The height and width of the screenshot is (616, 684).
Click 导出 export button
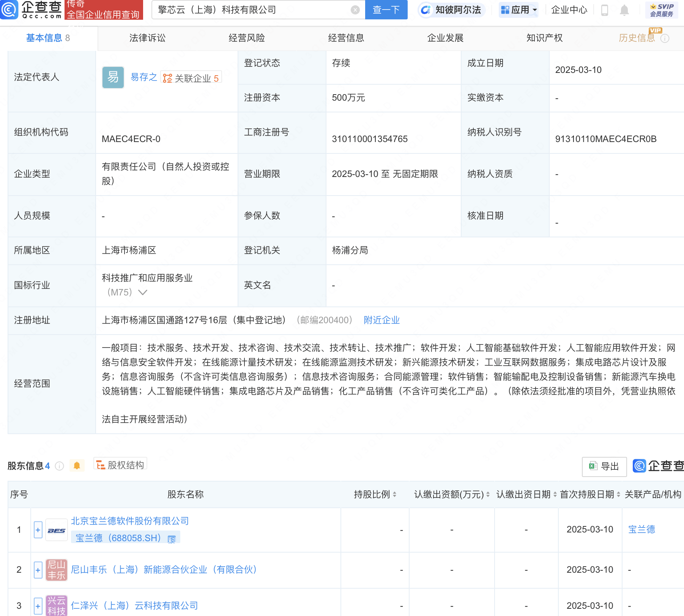point(604,467)
